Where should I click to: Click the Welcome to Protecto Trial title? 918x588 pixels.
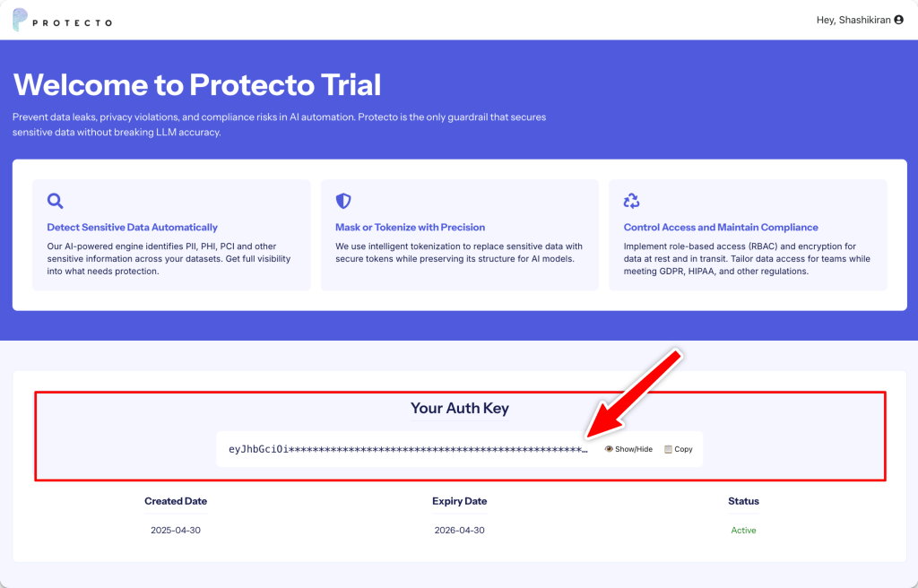pos(197,85)
